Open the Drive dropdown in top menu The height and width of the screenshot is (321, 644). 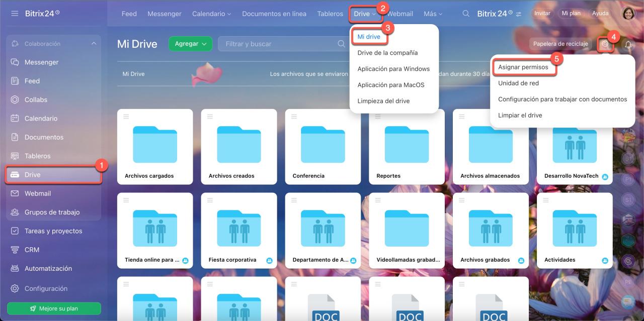click(x=365, y=14)
